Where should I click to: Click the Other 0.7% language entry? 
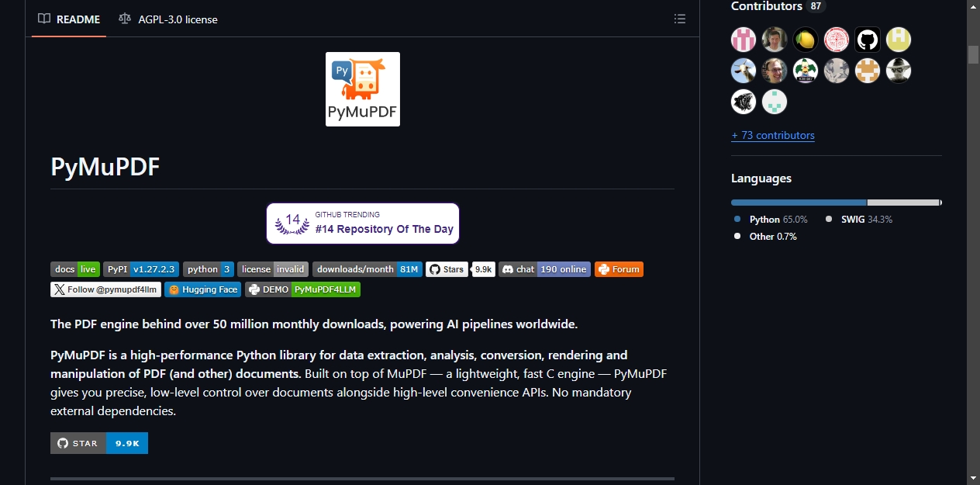coord(766,236)
